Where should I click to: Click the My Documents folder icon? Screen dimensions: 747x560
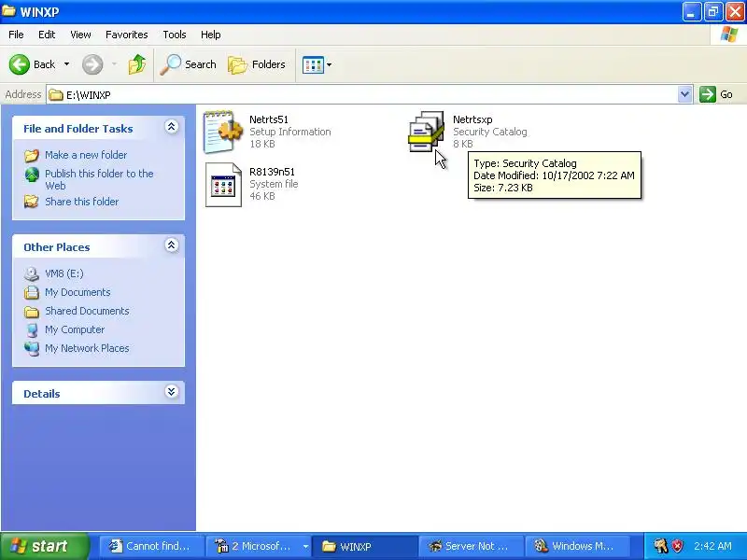coord(32,292)
